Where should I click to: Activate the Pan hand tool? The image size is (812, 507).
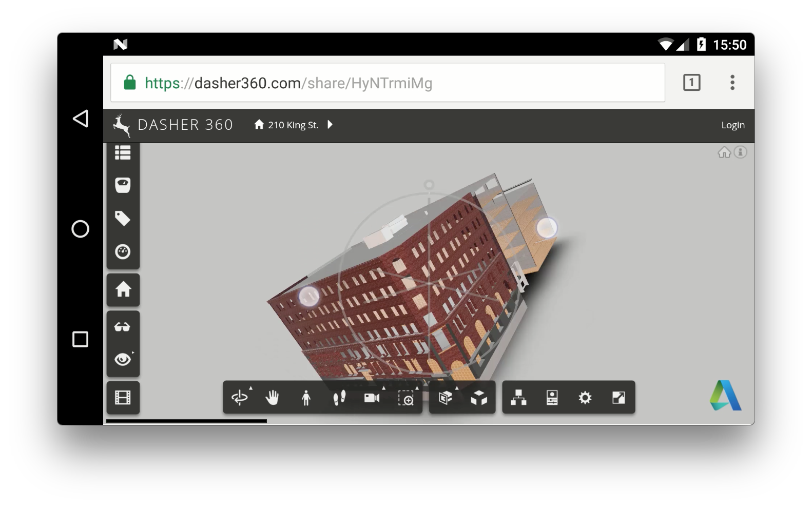coord(272,398)
